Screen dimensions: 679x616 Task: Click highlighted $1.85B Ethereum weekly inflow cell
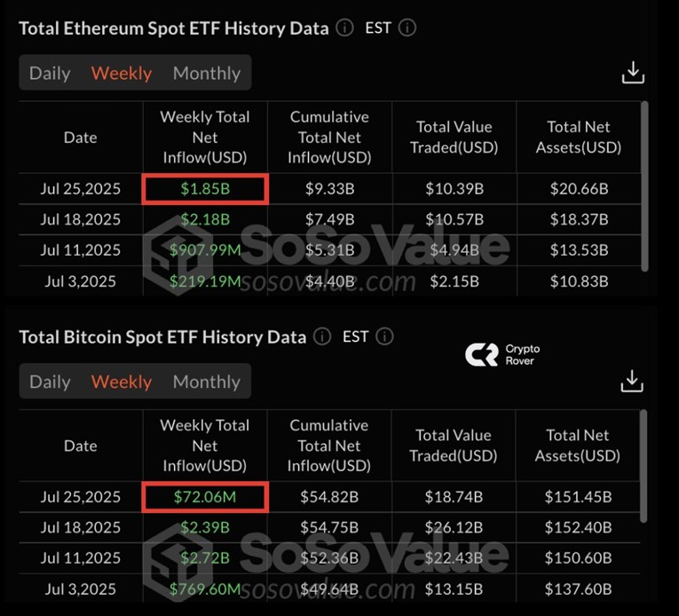(205, 189)
